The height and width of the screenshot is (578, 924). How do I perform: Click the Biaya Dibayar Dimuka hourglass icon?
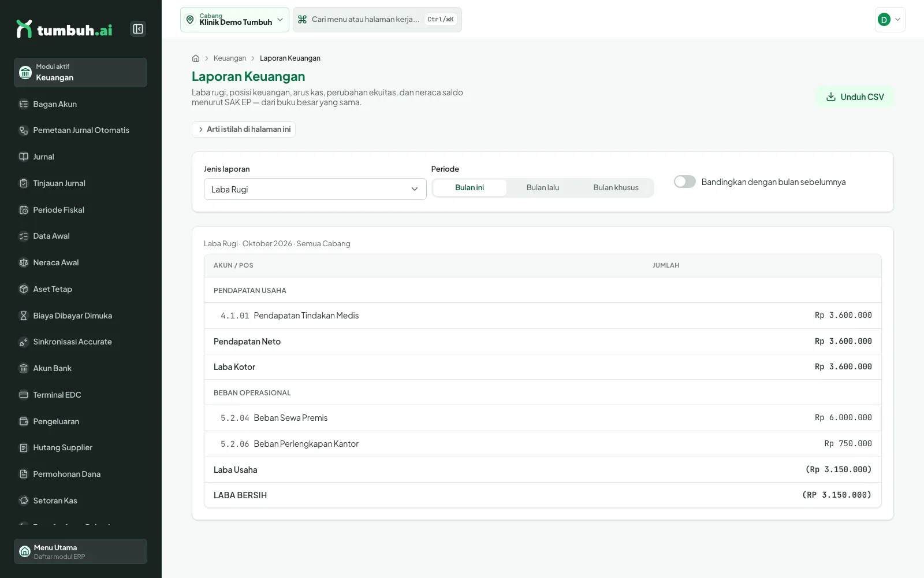coord(24,316)
